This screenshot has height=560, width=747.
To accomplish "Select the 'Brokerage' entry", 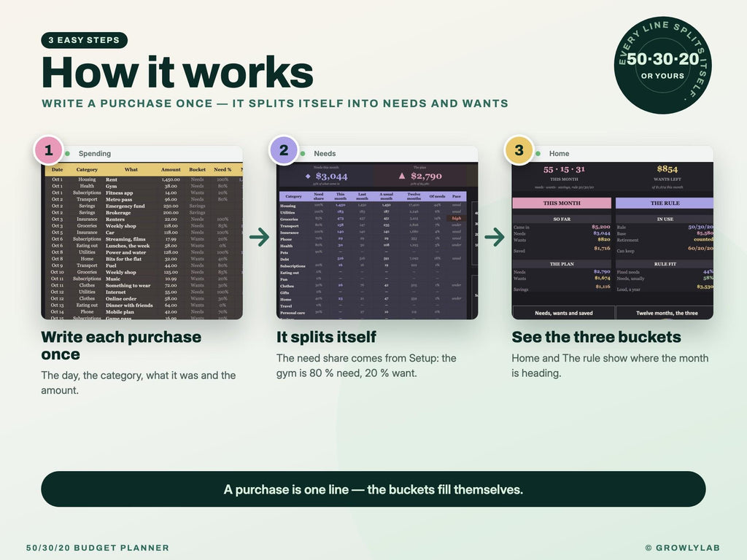I will tap(118, 213).
